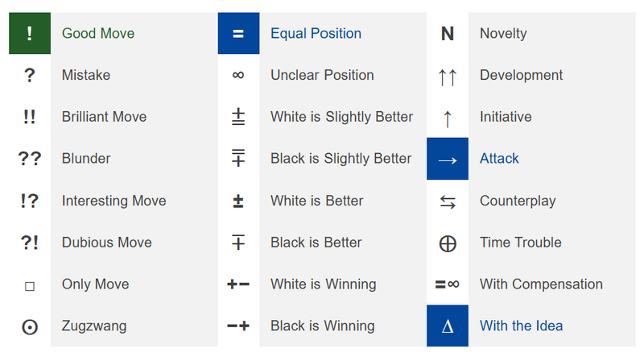This screenshot has width=644, height=357.
Task: Choose the Black is Slightly Better label
Action: (341, 159)
